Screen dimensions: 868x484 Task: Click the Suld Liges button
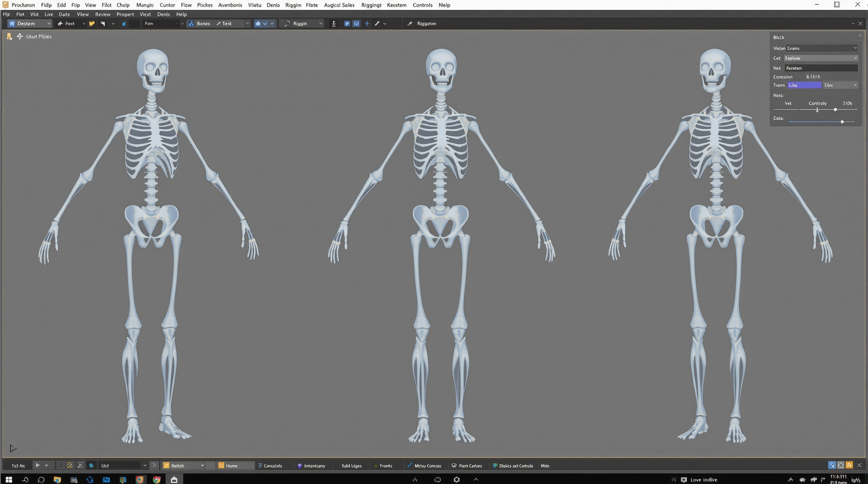pyautogui.click(x=351, y=465)
